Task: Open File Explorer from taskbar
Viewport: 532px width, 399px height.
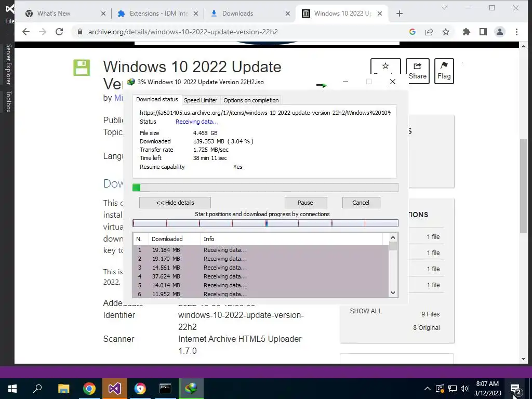Action: tap(63, 389)
